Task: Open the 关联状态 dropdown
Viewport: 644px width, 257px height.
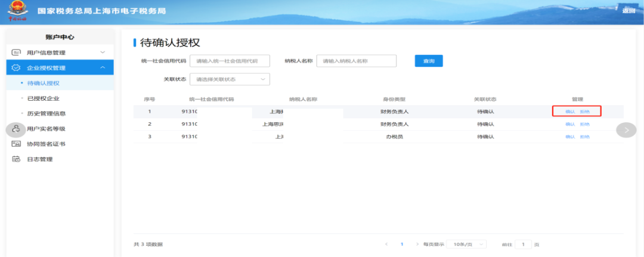Action: [230, 79]
